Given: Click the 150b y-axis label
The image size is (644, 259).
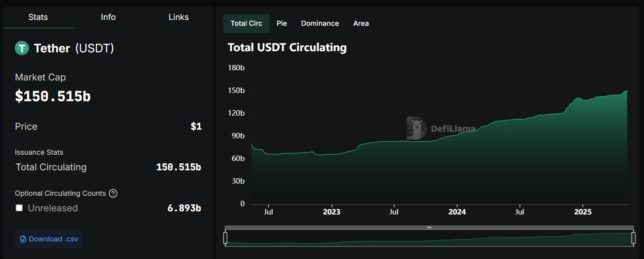Looking at the screenshot, I should click(236, 91).
